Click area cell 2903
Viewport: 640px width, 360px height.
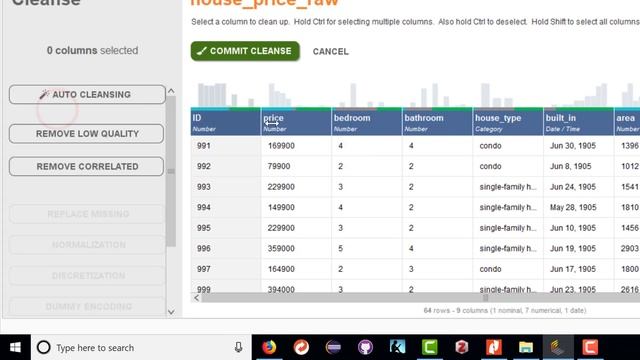point(627,249)
